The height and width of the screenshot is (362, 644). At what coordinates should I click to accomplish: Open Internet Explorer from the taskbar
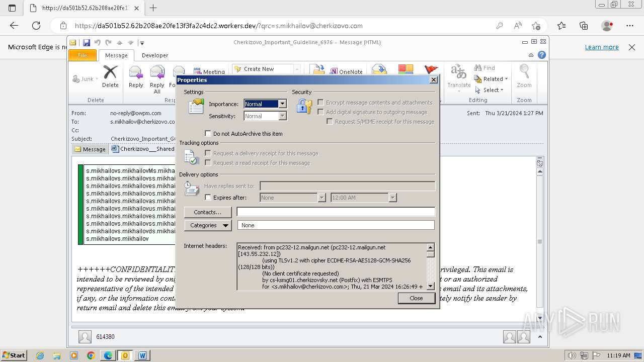pos(40,355)
